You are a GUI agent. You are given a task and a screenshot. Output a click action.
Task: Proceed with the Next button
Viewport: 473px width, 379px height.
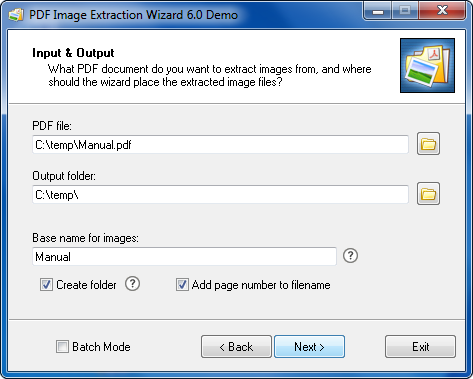click(x=309, y=347)
